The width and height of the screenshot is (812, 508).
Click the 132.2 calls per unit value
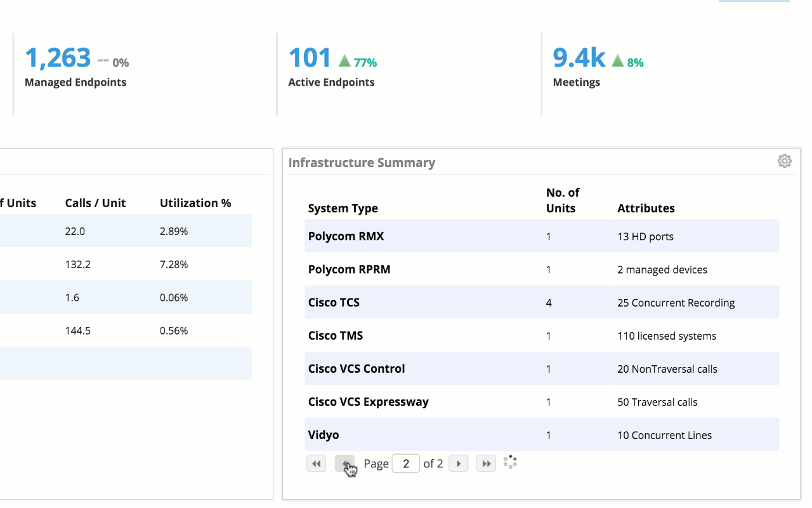[x=77, y=264]
